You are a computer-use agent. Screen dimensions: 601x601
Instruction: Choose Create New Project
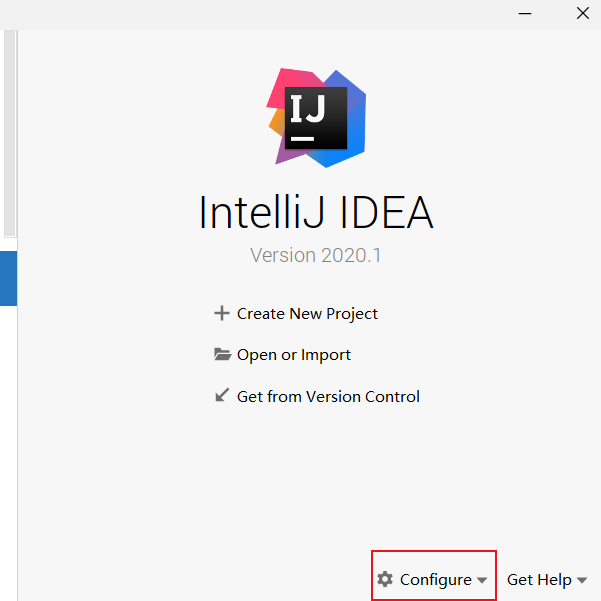click(x=307, y=314)
